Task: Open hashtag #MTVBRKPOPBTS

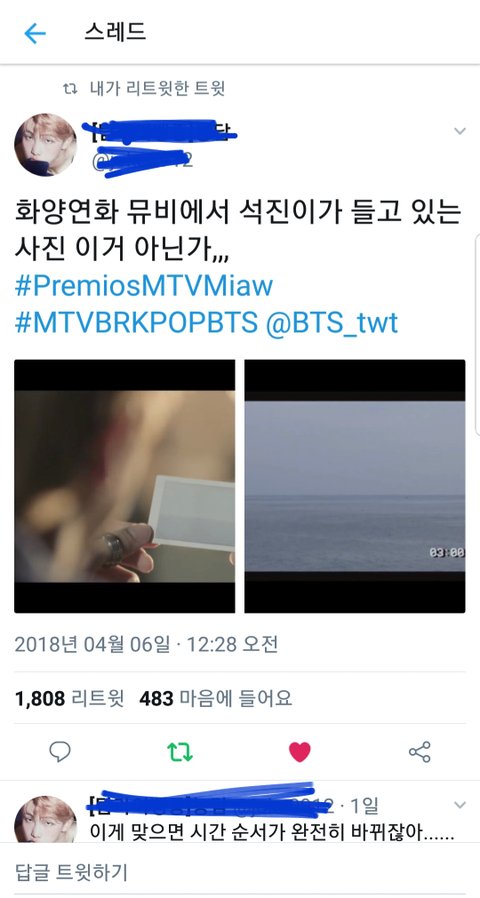Action: point(136,324)
